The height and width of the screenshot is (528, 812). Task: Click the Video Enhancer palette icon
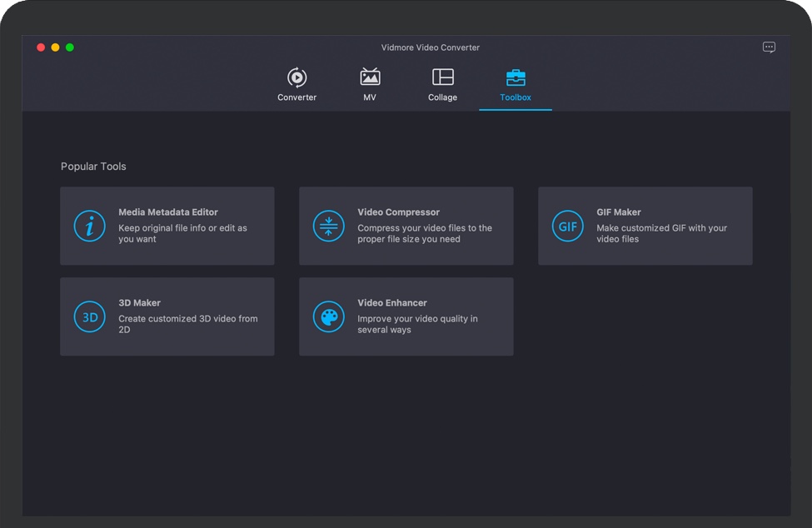tap(328, 316)
